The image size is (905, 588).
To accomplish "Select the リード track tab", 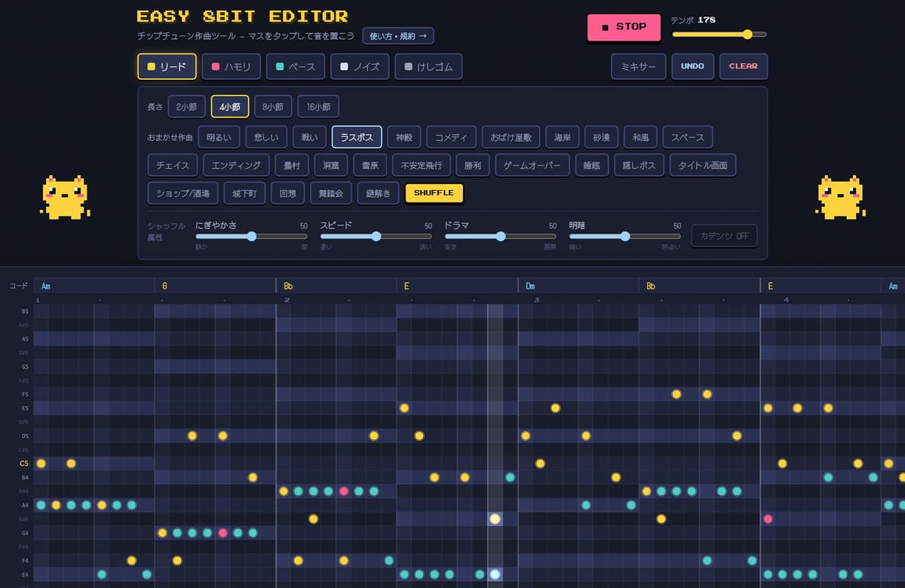I will click(x=167, y=66).
